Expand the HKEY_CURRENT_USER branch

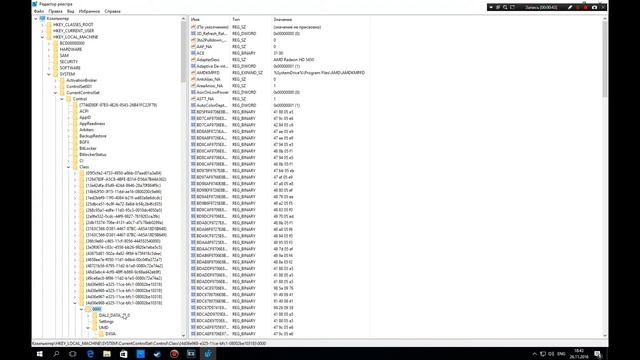42,31
